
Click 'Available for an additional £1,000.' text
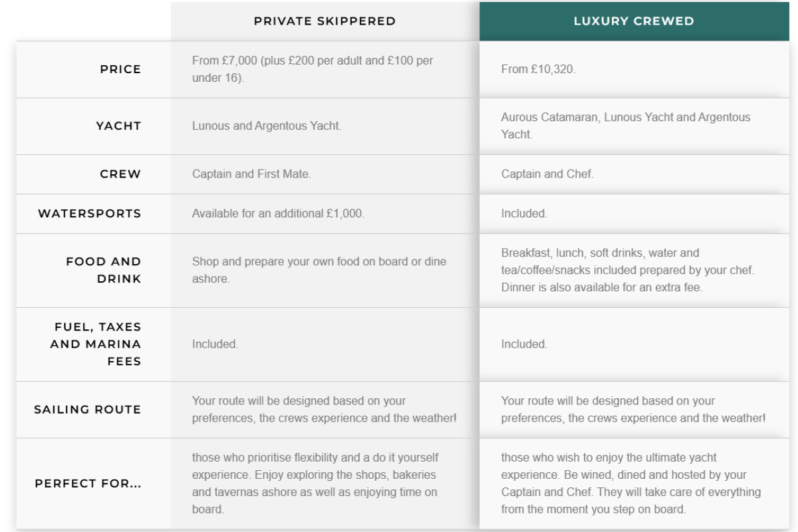[278, 213]
